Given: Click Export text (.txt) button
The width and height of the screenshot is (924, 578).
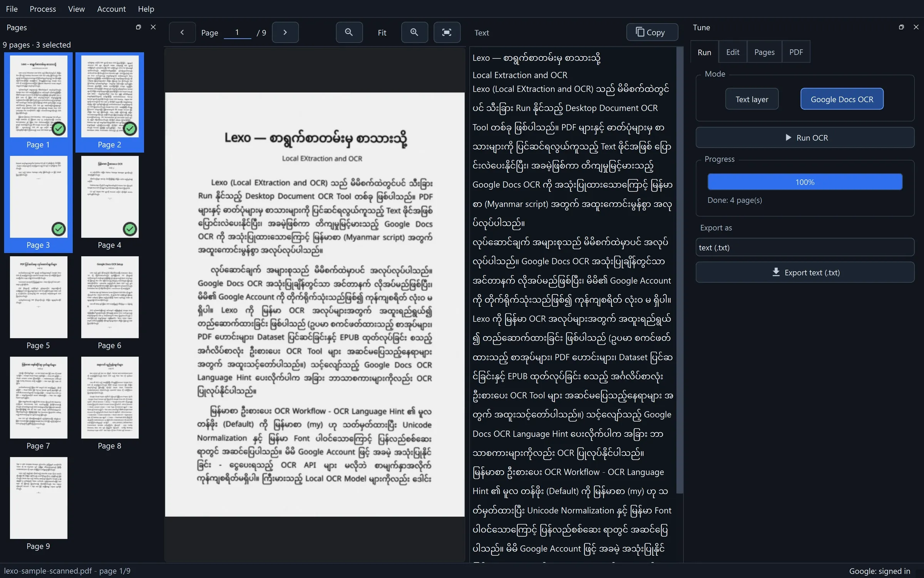Looking at the screenshot, I should point(805,272).
